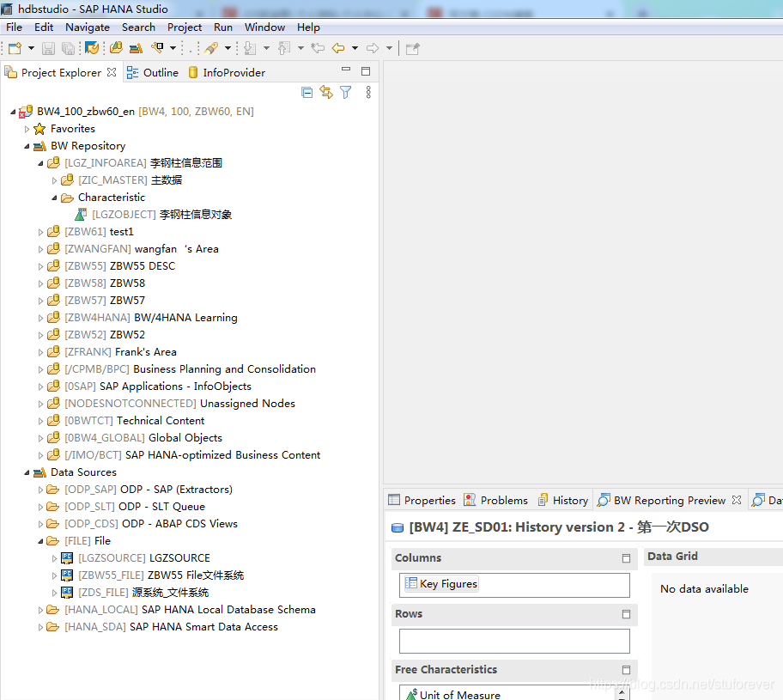Click the Open BW Object toolbar icon
This screenshot has width=783, height=700.
click(x=116, y=48)
